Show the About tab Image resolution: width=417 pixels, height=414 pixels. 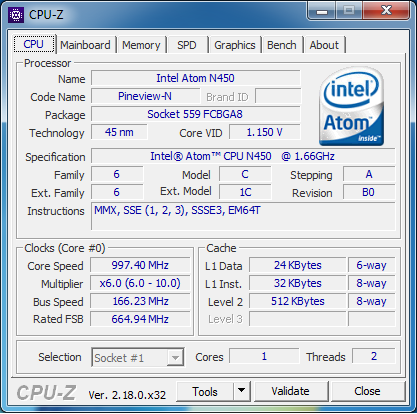tap(324, 45)
